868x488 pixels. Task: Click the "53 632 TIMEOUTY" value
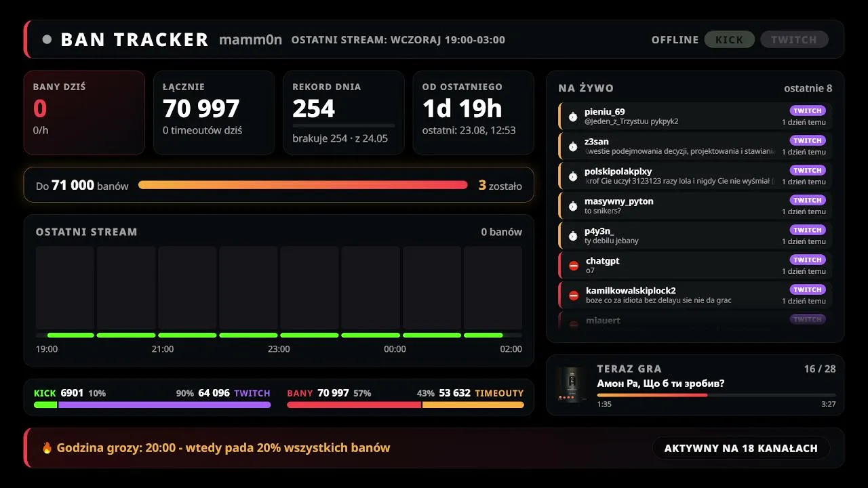coord(481,393)
